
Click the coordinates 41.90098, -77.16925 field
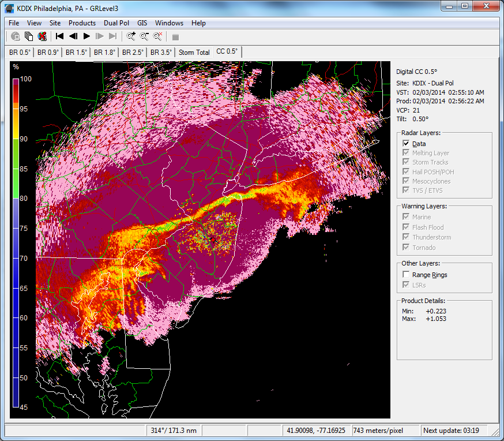[x=316, y=431]
